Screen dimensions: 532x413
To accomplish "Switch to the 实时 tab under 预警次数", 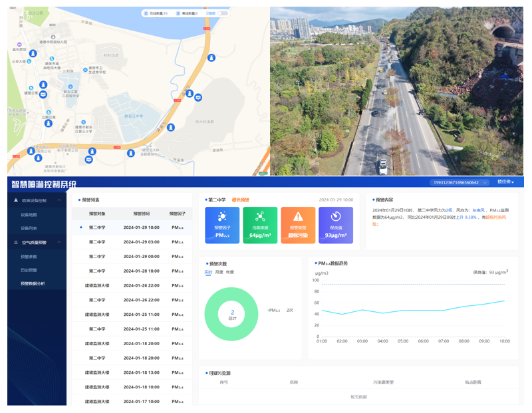I will coord(208,272).
